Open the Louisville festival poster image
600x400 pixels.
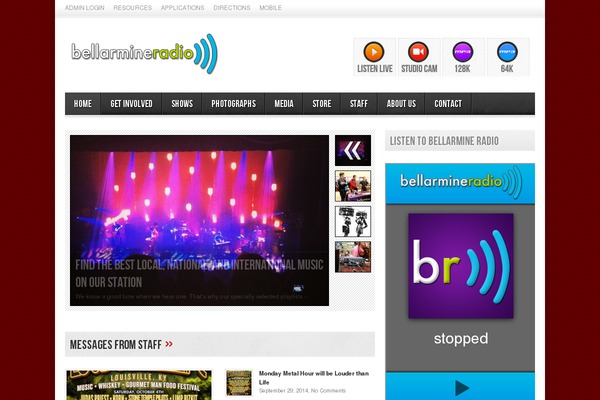(x=139, y=385)
